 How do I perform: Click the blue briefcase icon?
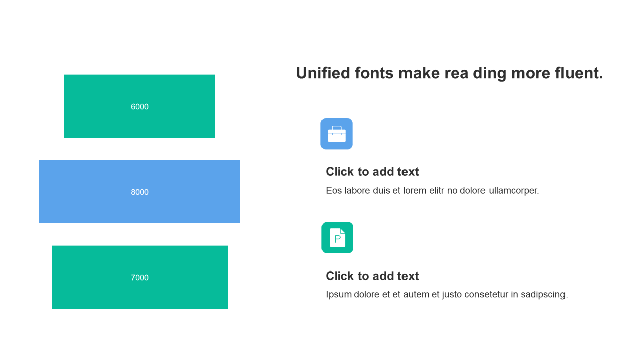tap(337, 134)
